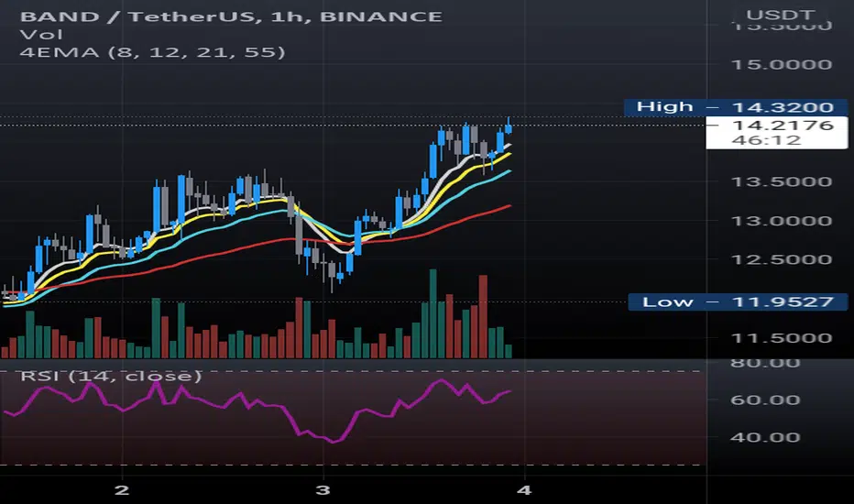This screenshot has height=504, width=854.
Task: Click the latest blue candlestick at the high
Action: [x=509, y=128]
